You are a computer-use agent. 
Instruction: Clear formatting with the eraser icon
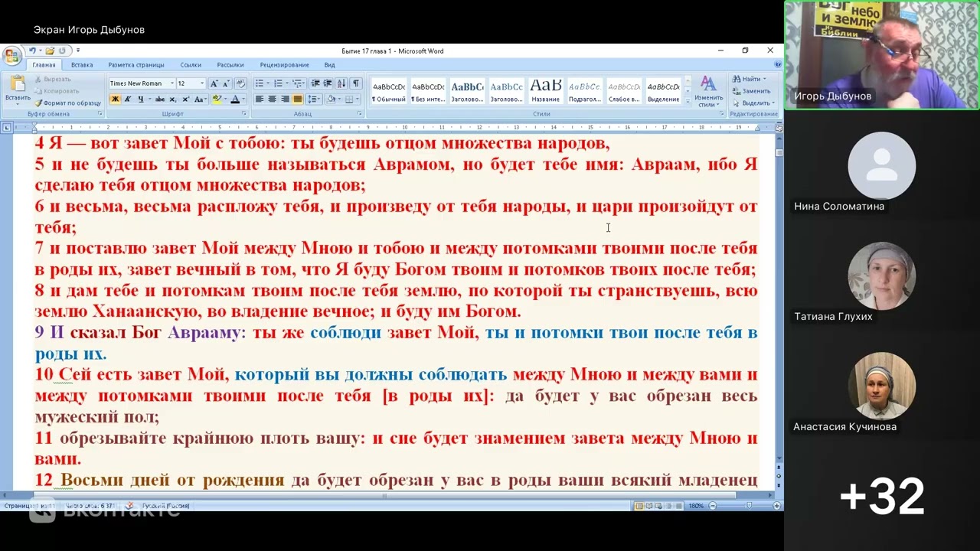click(x=240, y=83)
